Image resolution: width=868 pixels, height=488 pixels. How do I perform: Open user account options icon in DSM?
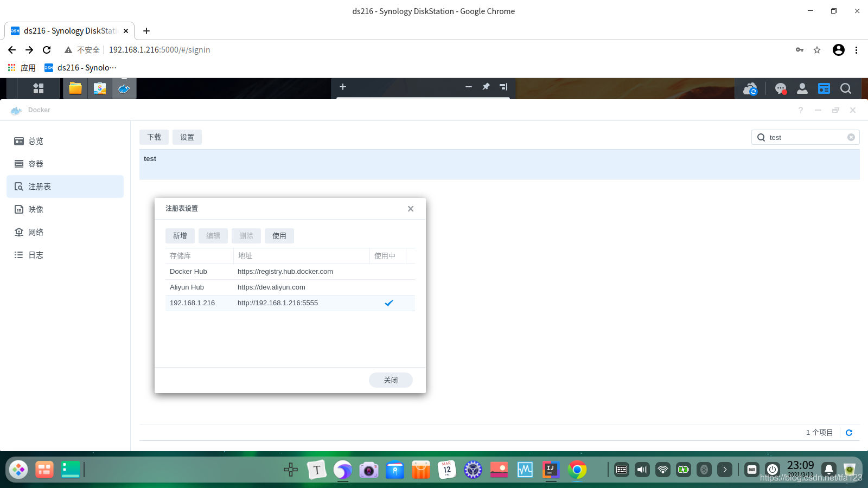pos(802,88)
